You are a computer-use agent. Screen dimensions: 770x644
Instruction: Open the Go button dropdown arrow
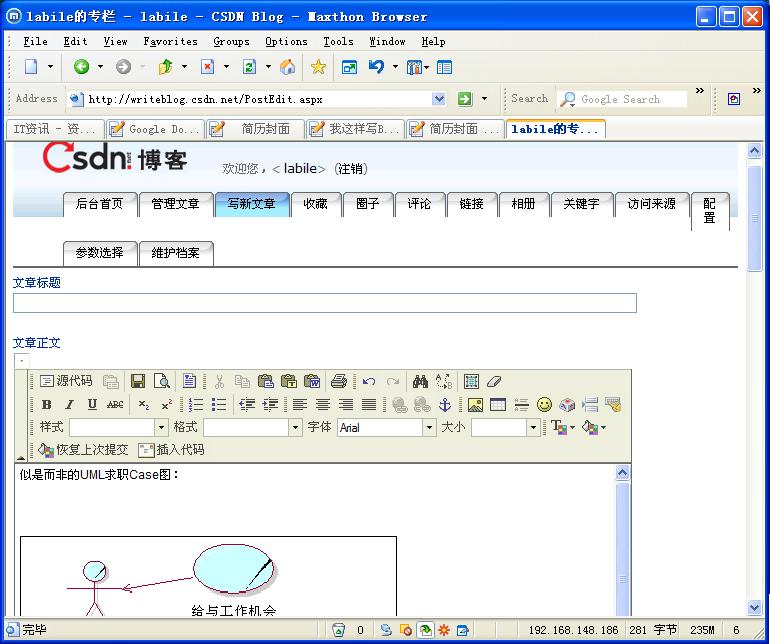(484, 99)
